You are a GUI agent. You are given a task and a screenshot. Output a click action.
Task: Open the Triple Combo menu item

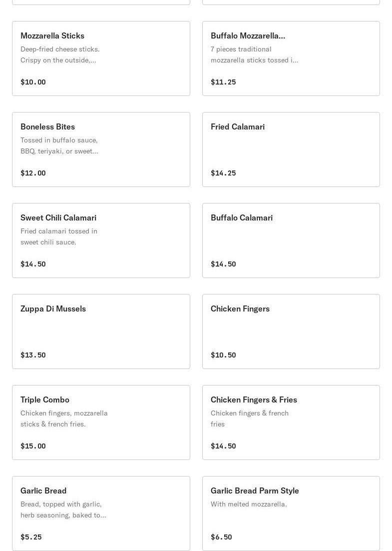(x=101, y=422)
